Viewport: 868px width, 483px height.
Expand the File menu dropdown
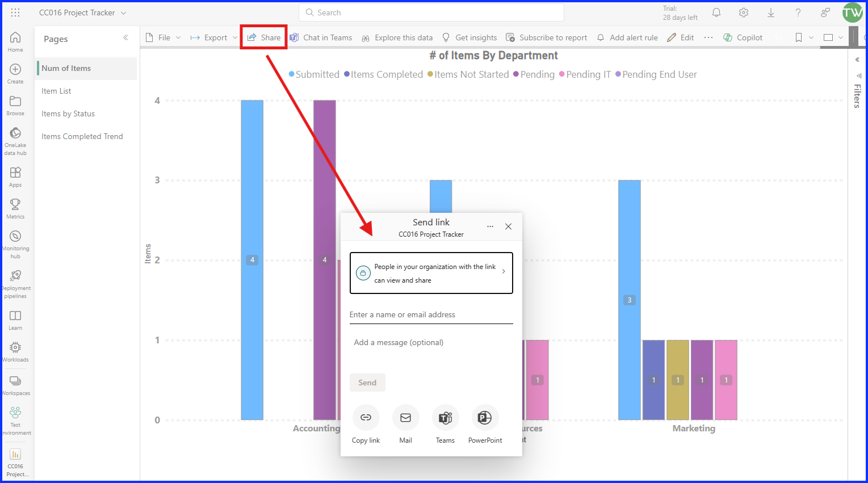tap(163, 37)
